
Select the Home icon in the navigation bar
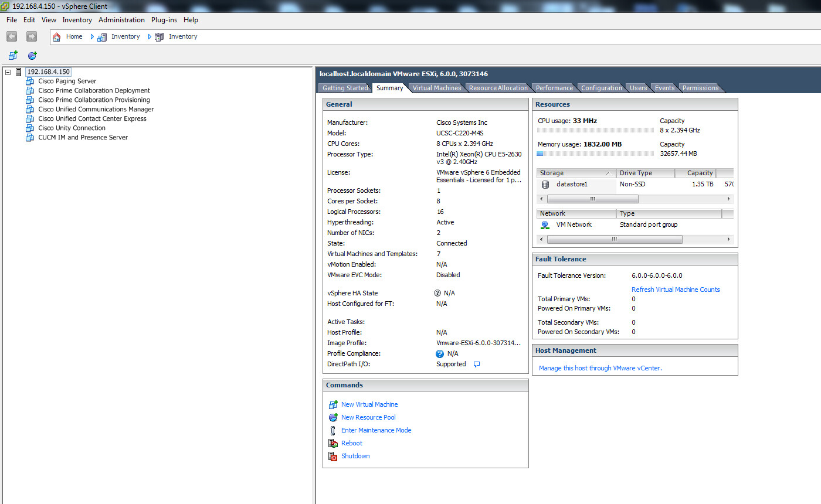click(56, 36)
